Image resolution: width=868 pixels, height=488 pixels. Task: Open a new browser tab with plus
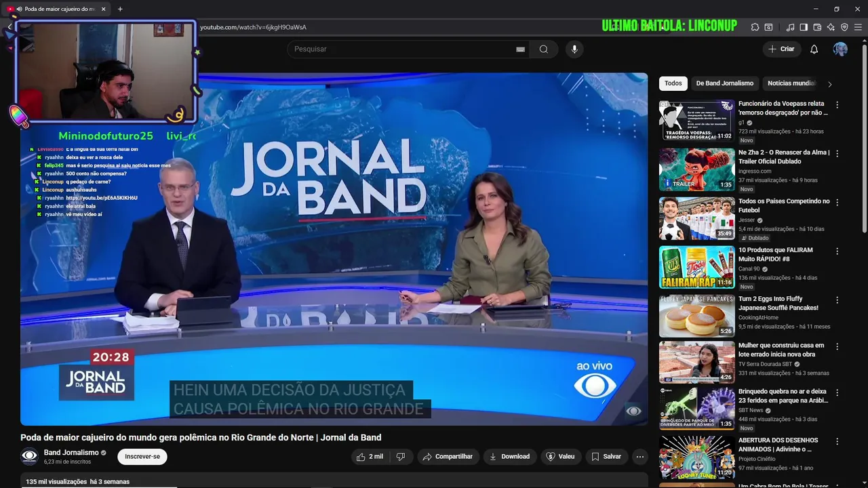[x=120, y=9]
